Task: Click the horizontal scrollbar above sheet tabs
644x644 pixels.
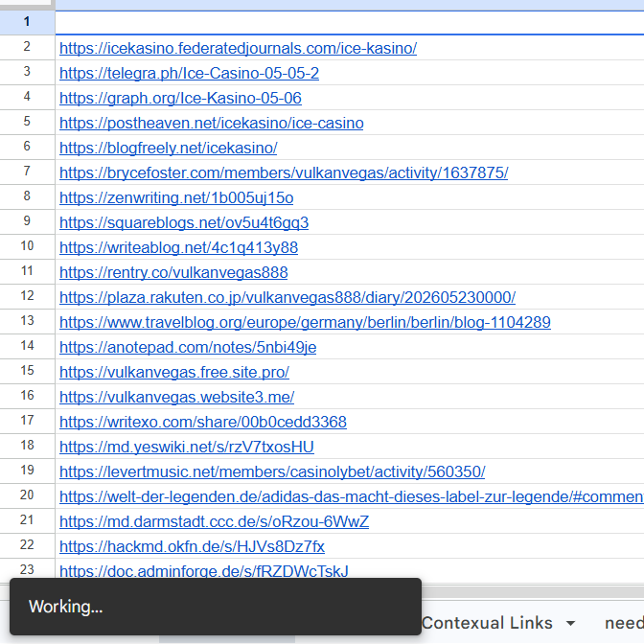Action: click(x=532, y=592)
